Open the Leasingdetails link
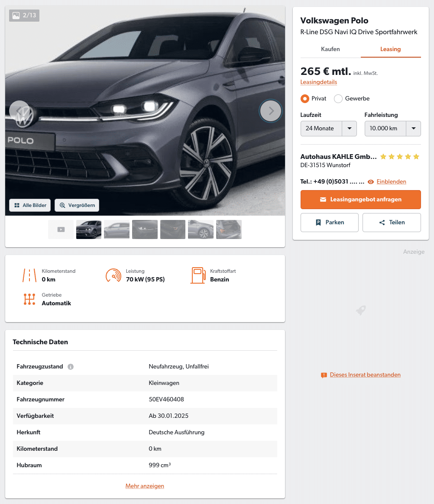This screenshot has height=504, width=434. point(319,82)
